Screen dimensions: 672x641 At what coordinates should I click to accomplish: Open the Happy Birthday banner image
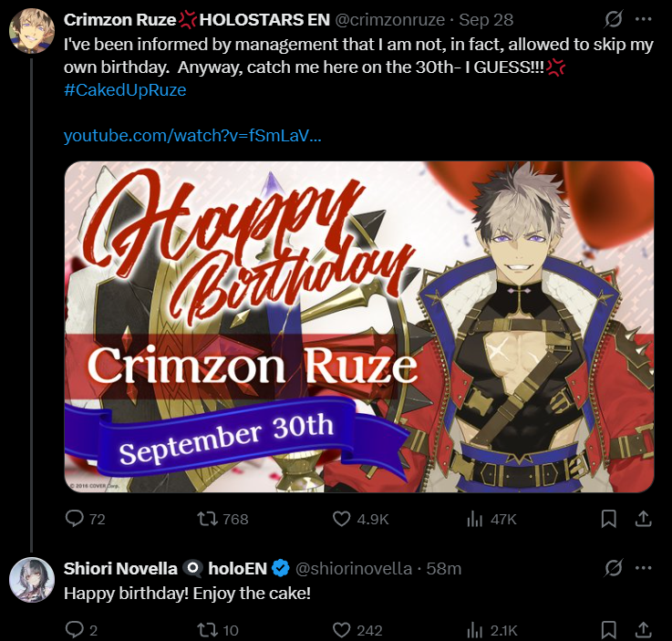[359, 327]
